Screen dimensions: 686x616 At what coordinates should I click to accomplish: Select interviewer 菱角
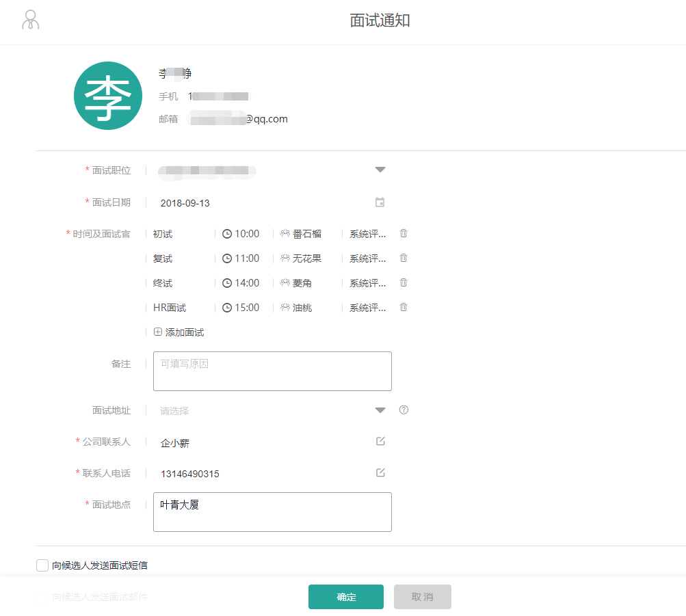302,283
